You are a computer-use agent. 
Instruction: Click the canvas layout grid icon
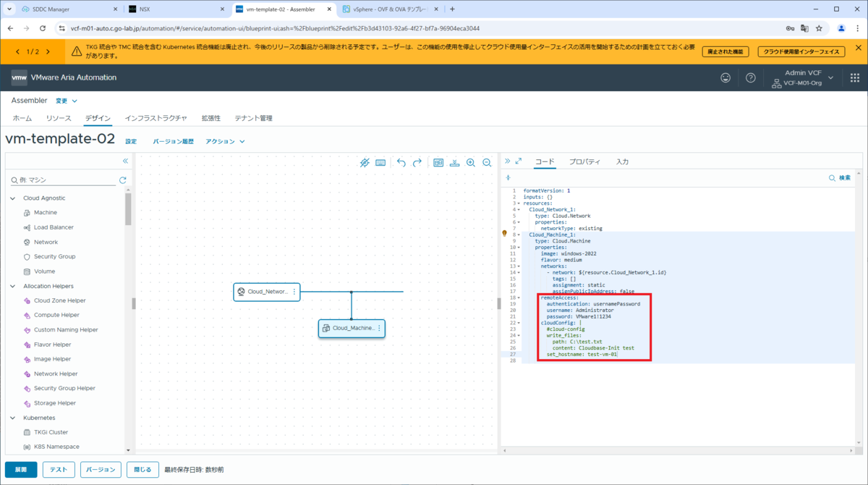click(438, 163)
